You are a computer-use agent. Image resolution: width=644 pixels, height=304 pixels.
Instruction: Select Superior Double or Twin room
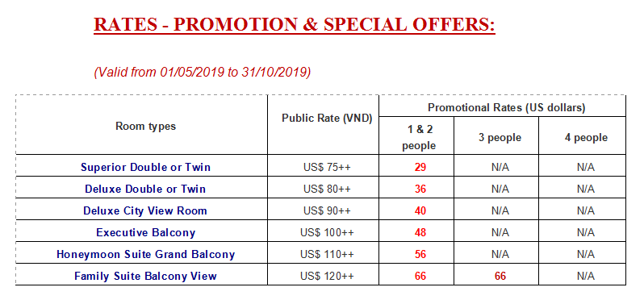click(x=145, y=168)
